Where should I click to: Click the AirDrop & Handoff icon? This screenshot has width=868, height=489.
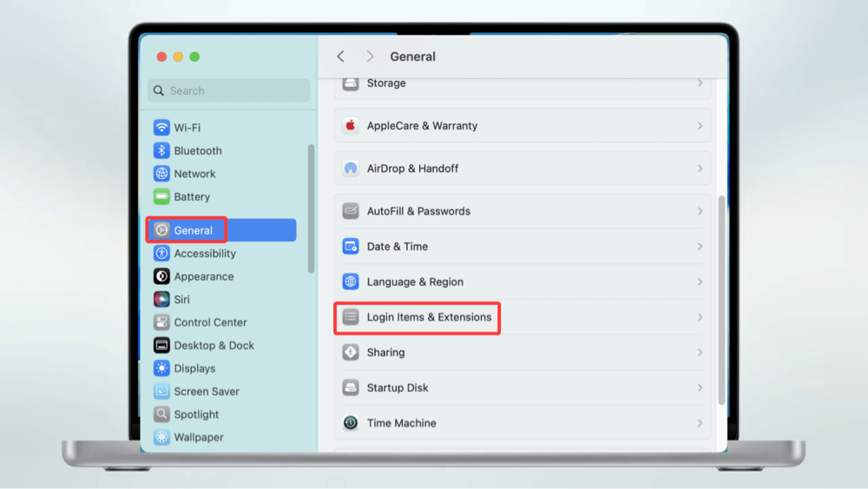tap(351, 169)
